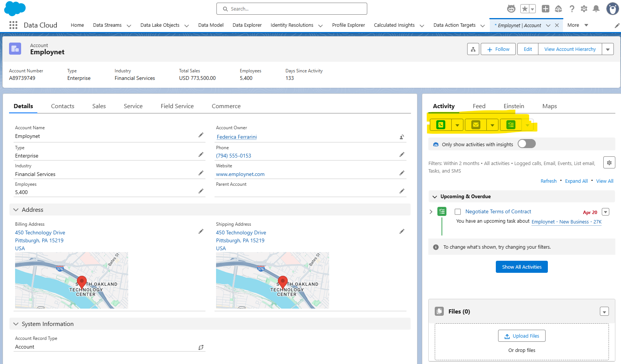621x364 pixels.
Task: Open the Data Streams dropdown arrow
Action: tap(129, 26)
